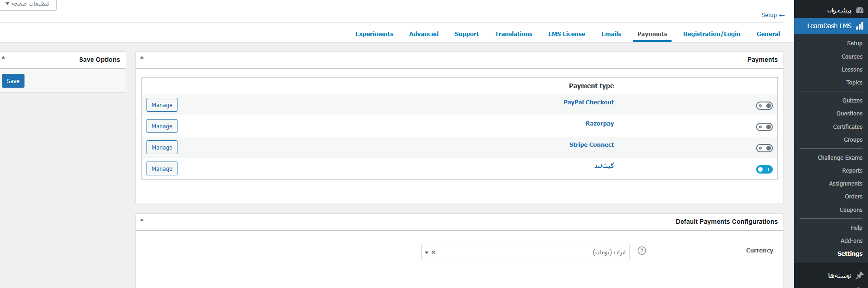Click the LearnDash LMS bar chart icon
Screen dimensions: 868x288
859,26
